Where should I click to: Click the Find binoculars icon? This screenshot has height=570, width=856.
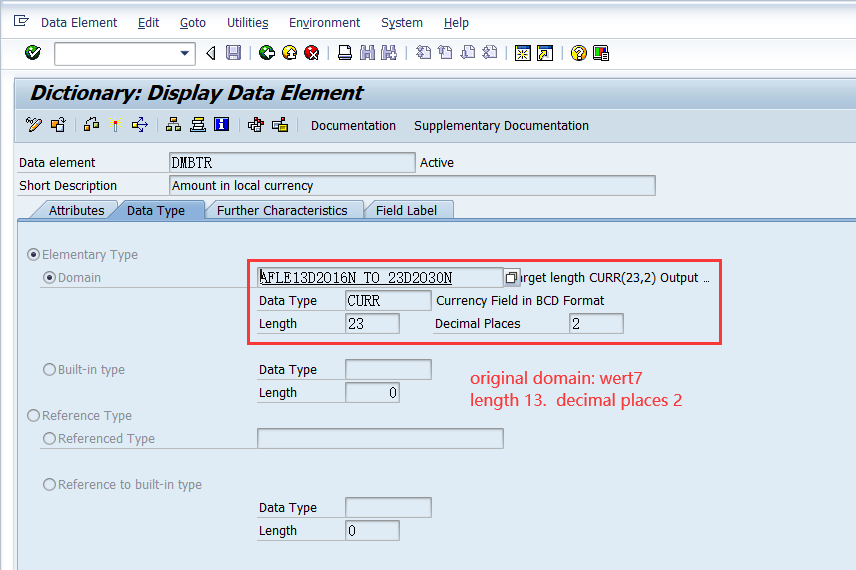[x=367, y=53]
